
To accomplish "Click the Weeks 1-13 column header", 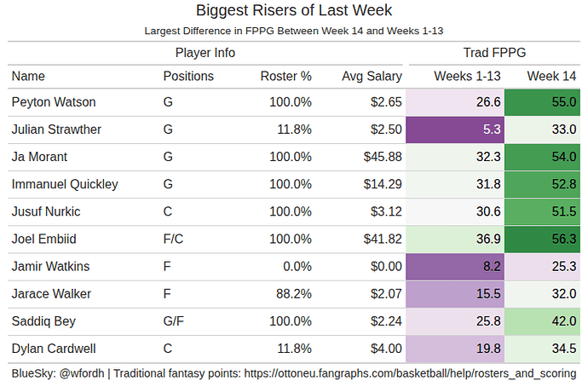I will click(467, 76).
